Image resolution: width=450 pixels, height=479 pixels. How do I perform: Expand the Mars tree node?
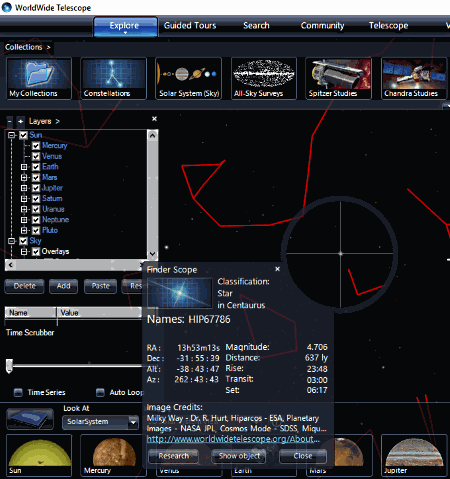click(x=24, y=177)
